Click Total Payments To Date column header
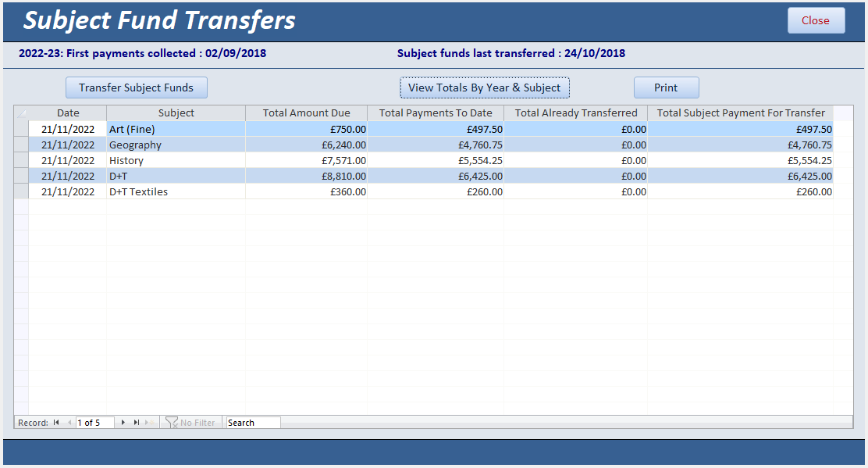This screenshot has height=468, width=868. [x=436, y=113]
